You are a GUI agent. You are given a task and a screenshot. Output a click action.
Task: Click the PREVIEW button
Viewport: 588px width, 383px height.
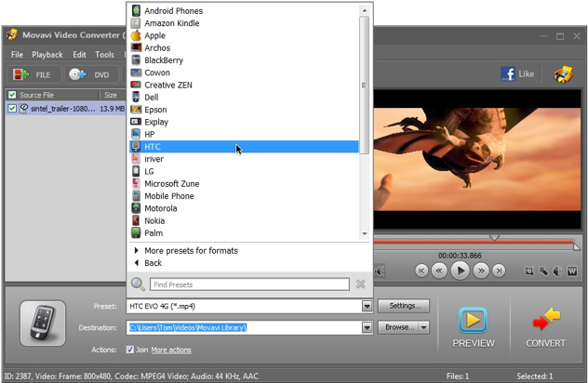(x=474, y=328)
